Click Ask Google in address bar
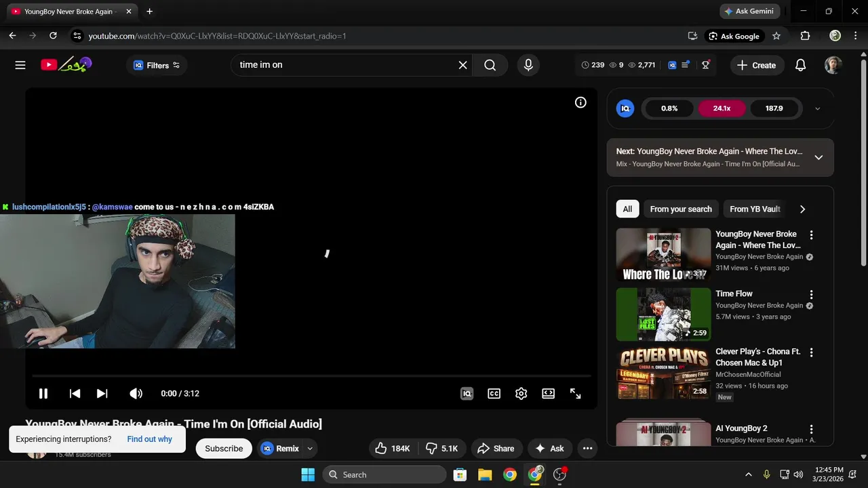Screen dimensions: 868x488 pyautogui.click(x=733, y=36)
